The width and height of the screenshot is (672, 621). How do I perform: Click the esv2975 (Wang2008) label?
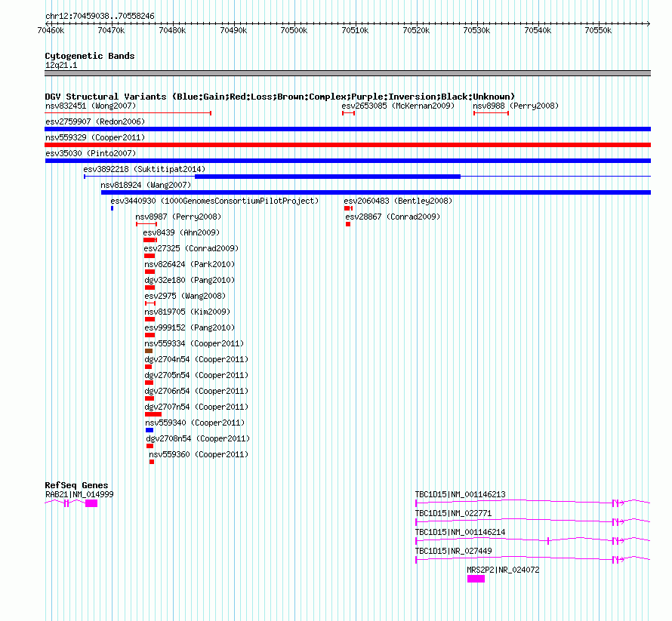(x=185, y=296)
